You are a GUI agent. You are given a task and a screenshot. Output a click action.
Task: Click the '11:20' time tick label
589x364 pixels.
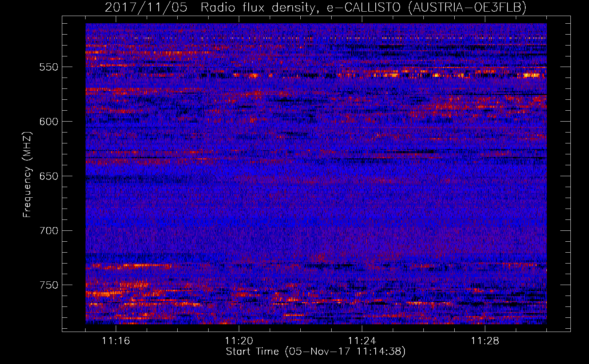[x=239, y=341]
